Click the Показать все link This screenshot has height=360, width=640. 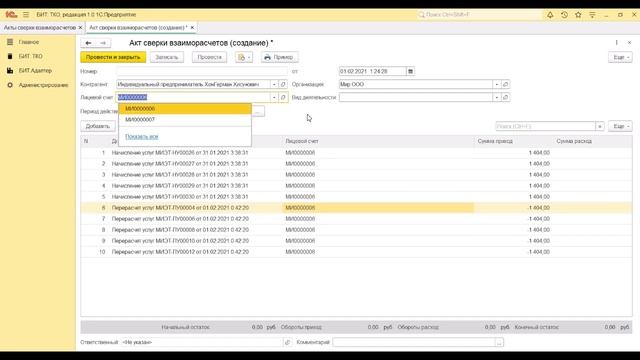142,137
